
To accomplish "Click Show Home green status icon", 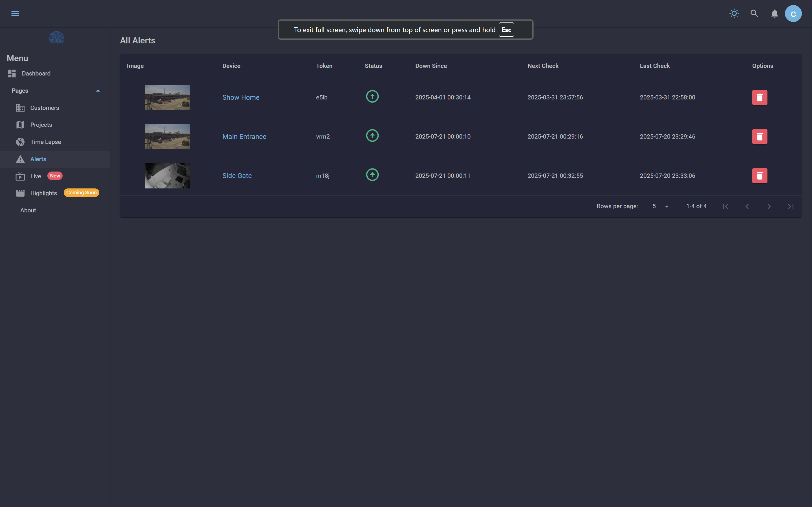I will click(372, 97).
